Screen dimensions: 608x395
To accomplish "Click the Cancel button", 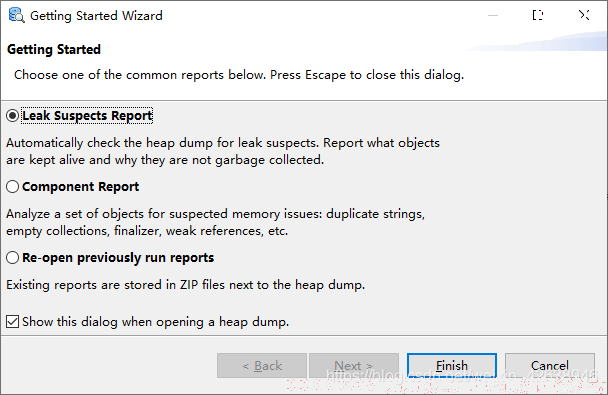I will (x=550, y=365).
